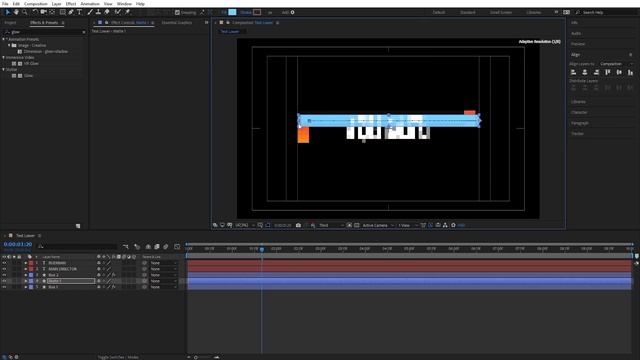Select the Selection arrow tool
Viewport: 640px width, 360px height.
[x=7, y=12]
